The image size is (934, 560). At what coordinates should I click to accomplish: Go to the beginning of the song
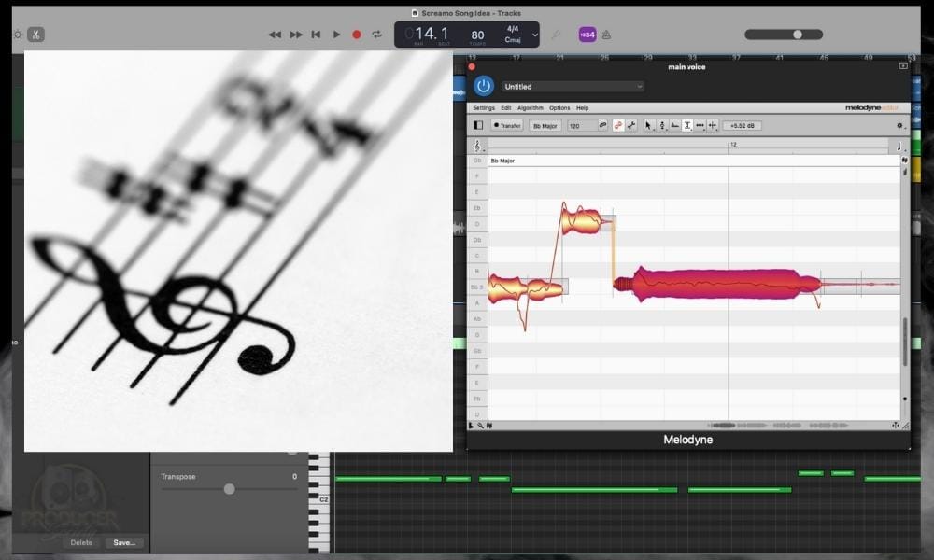[x=316, y=35]
